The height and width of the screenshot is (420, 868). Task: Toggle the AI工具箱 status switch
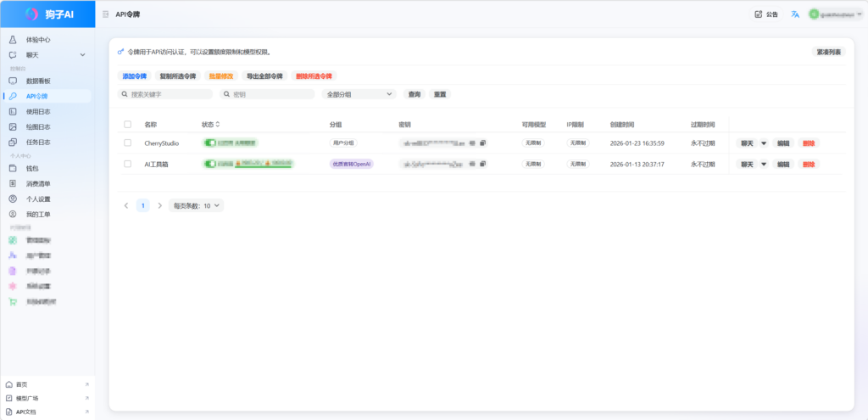[210, 164]
